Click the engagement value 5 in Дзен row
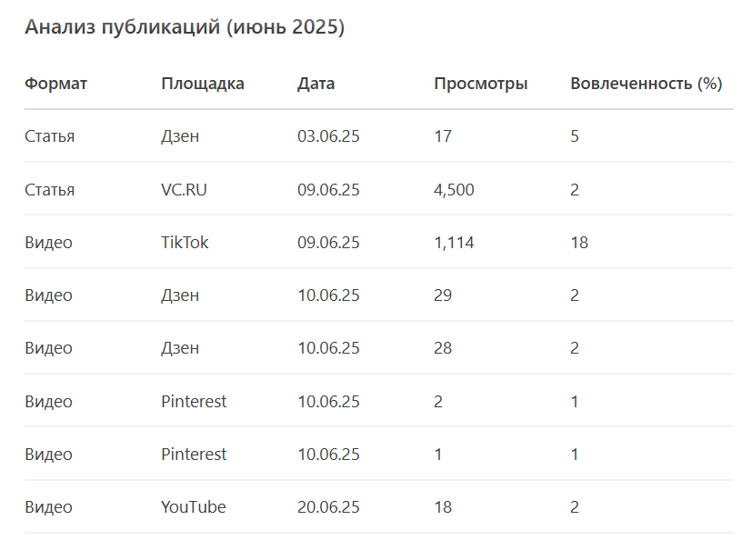 pos(575,136)
